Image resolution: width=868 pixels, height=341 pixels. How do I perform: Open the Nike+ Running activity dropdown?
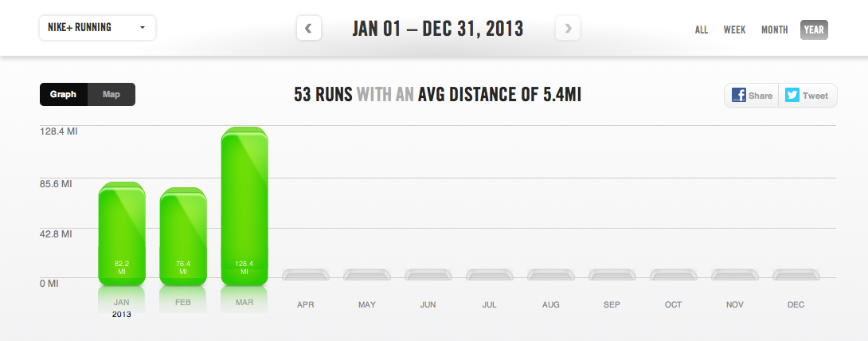[x=97, y=28]
